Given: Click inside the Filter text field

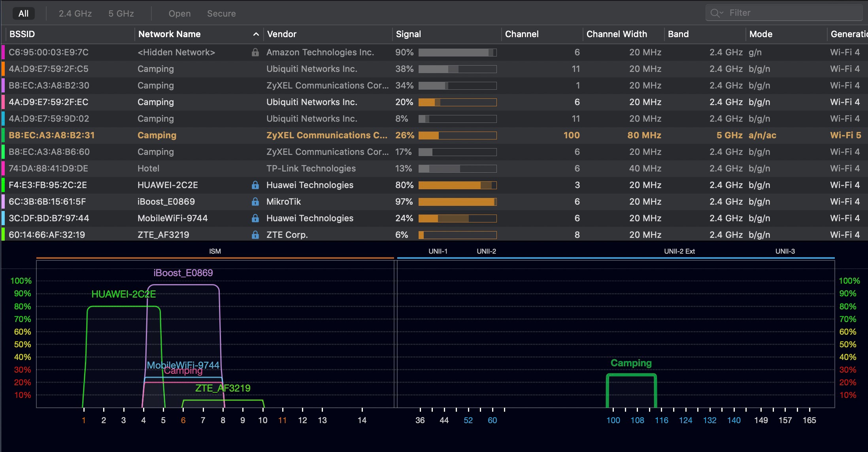Looking at the screenshot, I should (791, 13).
